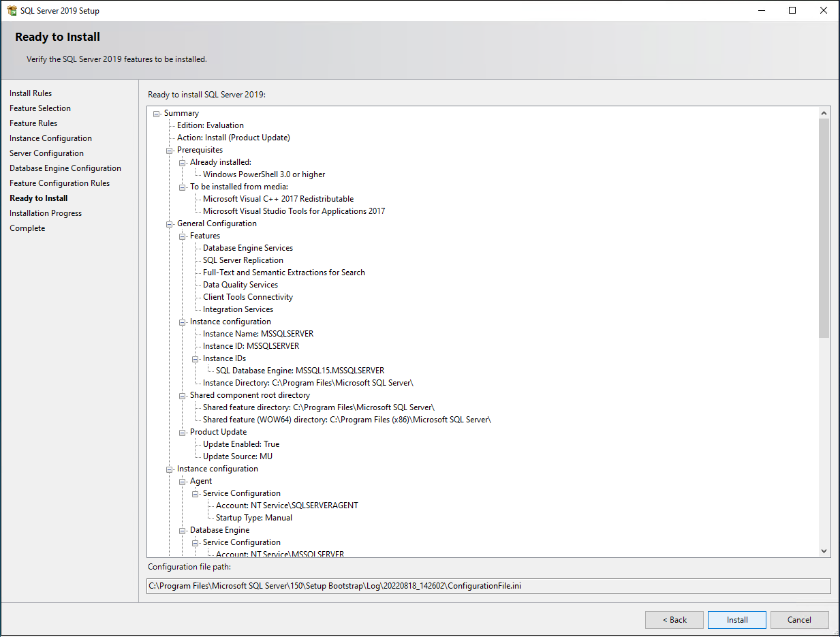840x637 pixels.
Task: Collapse the Instance IDs node
Action: point(196,359)
